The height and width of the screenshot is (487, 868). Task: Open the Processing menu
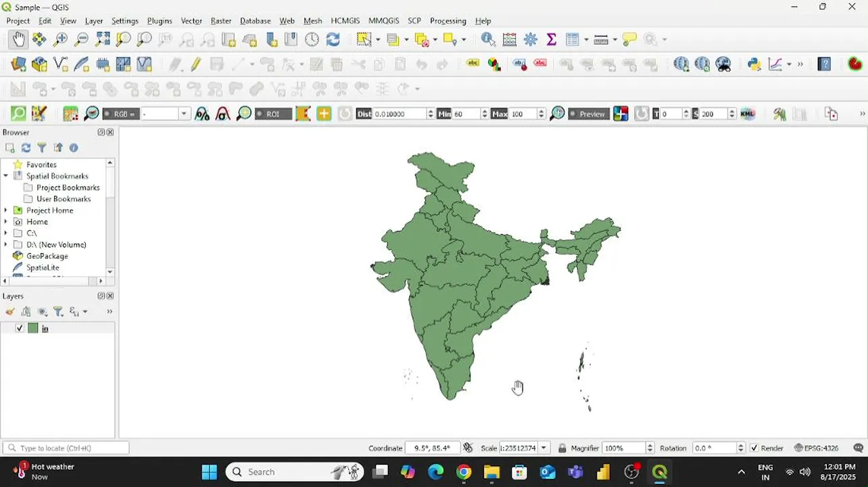[x=448, y=21]
